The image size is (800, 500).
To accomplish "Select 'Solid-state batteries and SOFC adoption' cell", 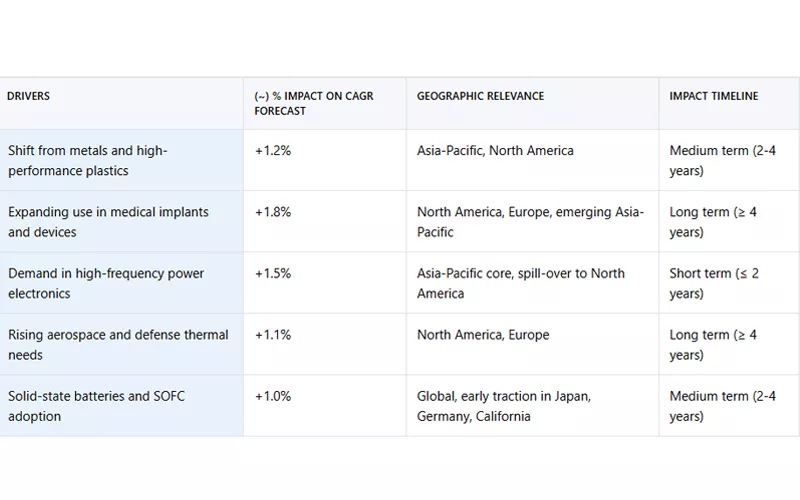I will click(x=96, y=406).
